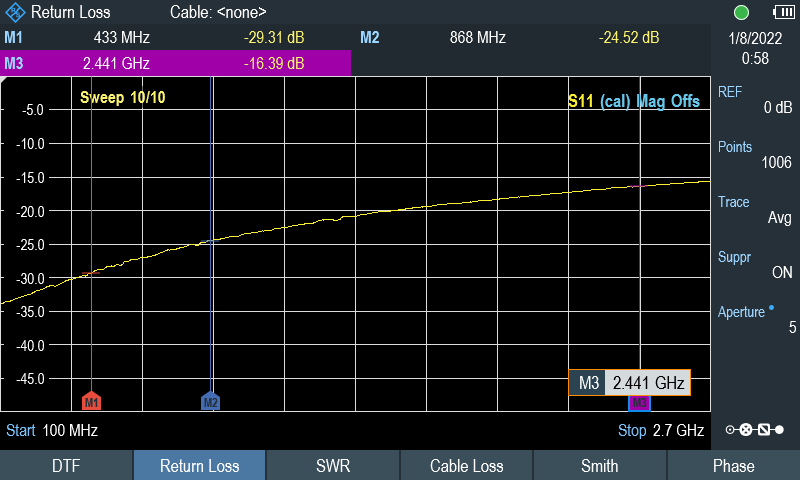Screen dimensions: 800x480
Task: Click the green status indicator circle
Action: tap(741, 12)
